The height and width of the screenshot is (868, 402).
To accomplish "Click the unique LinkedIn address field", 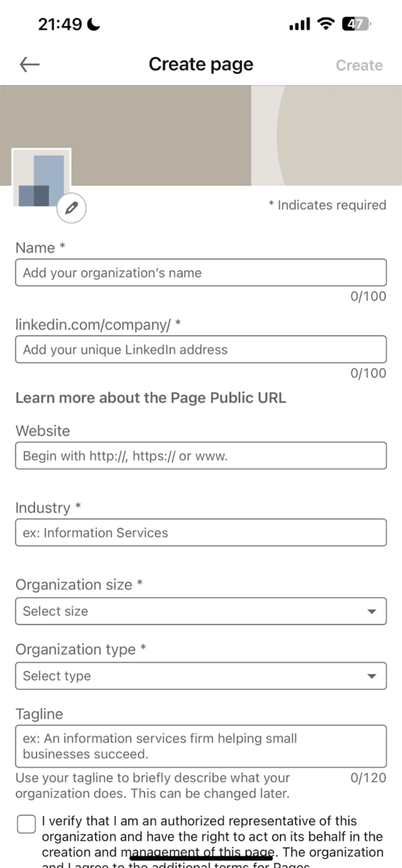I will (201, 349).
